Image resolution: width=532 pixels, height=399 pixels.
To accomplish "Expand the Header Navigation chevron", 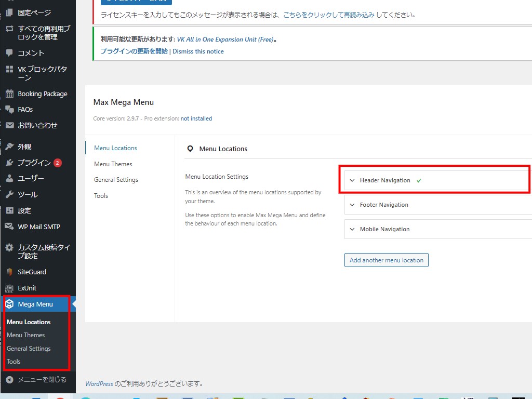I will [x=352, y=181].
